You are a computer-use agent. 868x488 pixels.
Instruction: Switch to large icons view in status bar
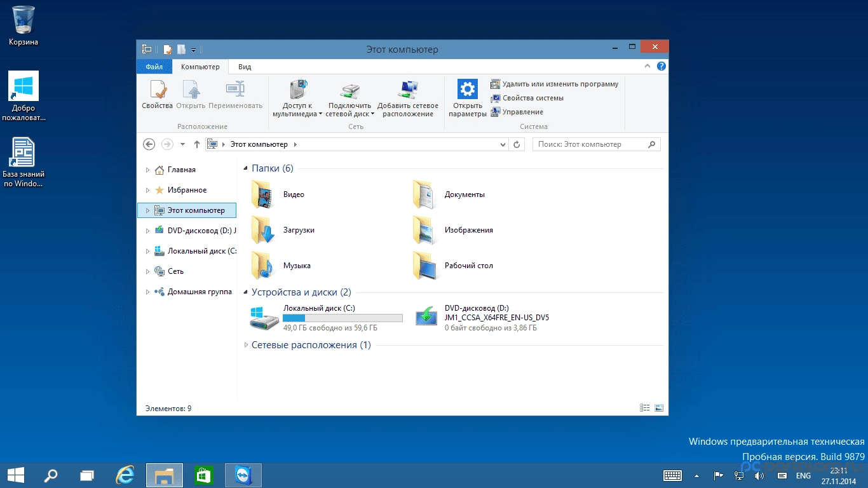(x=659, y=408)
